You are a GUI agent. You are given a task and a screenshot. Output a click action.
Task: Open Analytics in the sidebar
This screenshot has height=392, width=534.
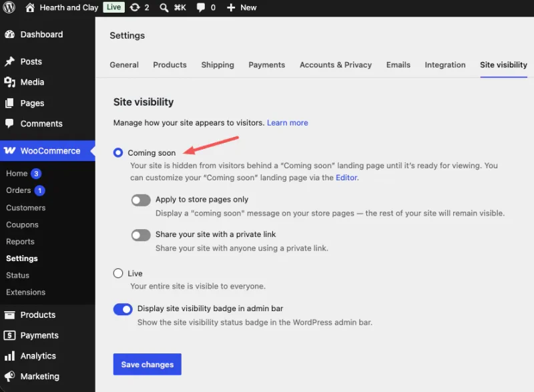coord(38,356)
